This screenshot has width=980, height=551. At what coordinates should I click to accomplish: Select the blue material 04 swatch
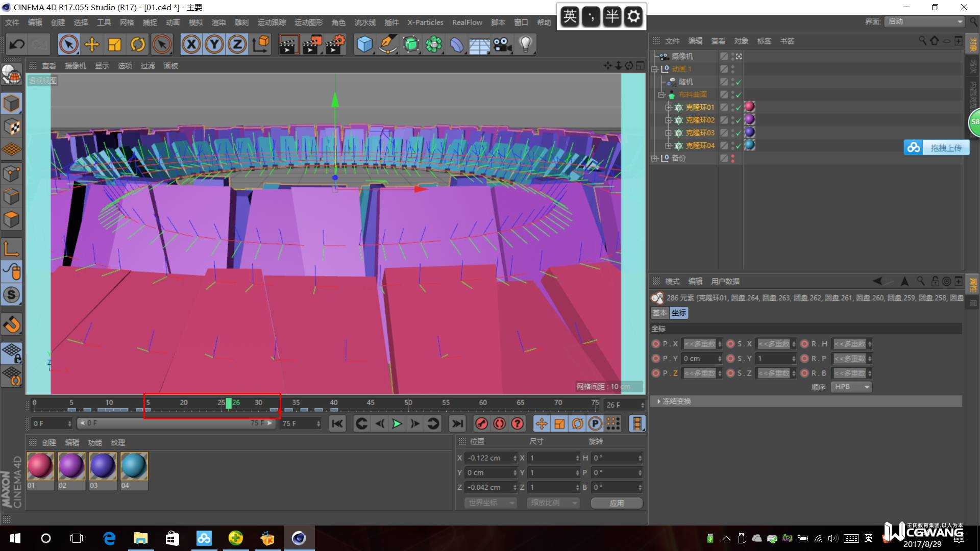pos(134,466)
